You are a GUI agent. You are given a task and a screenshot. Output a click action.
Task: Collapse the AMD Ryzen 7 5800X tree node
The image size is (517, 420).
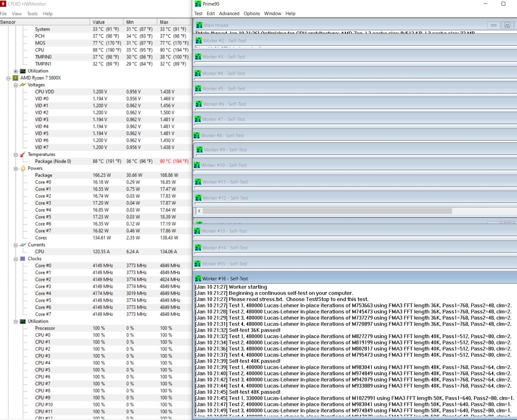(8, 78)
